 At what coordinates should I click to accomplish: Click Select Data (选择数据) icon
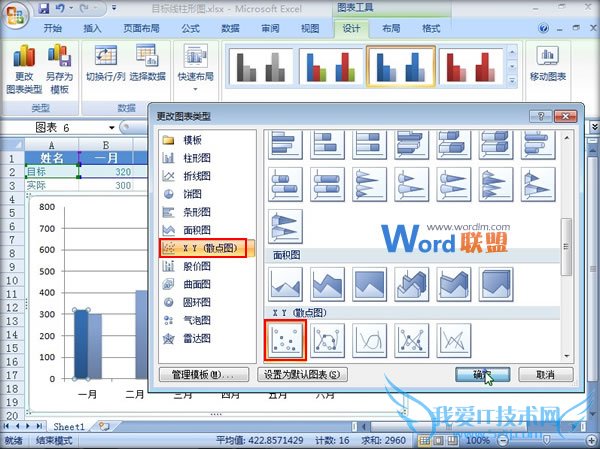(147, 63)
